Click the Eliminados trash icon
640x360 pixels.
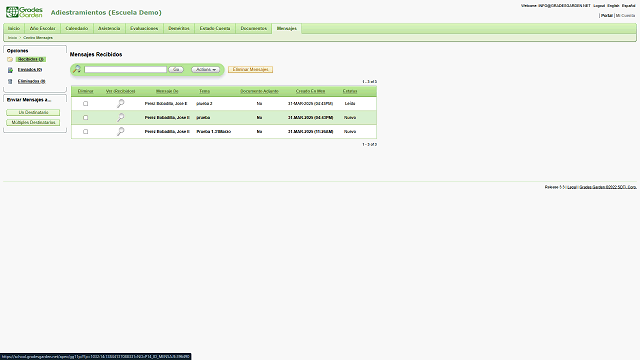(10, 81)
